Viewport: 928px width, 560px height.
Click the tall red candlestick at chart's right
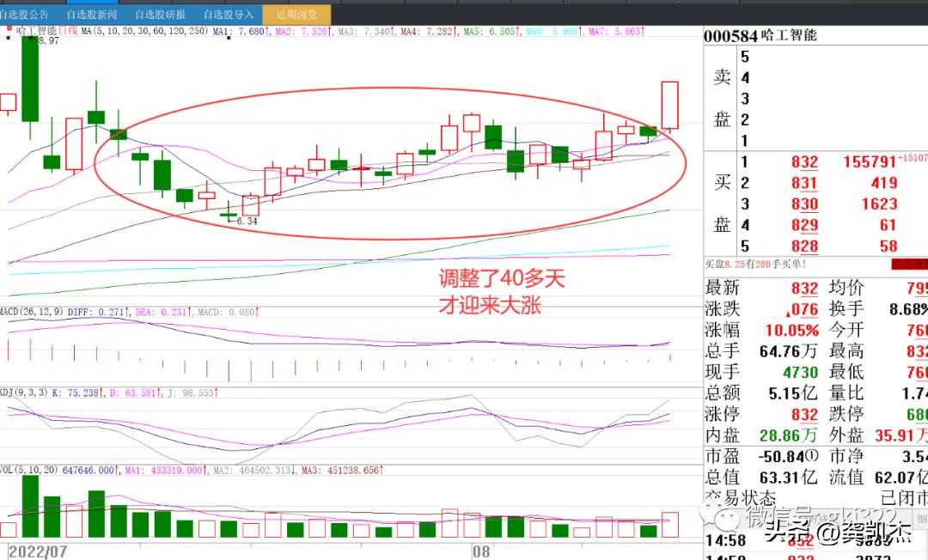pyautogui.click(x=669, y=106)
